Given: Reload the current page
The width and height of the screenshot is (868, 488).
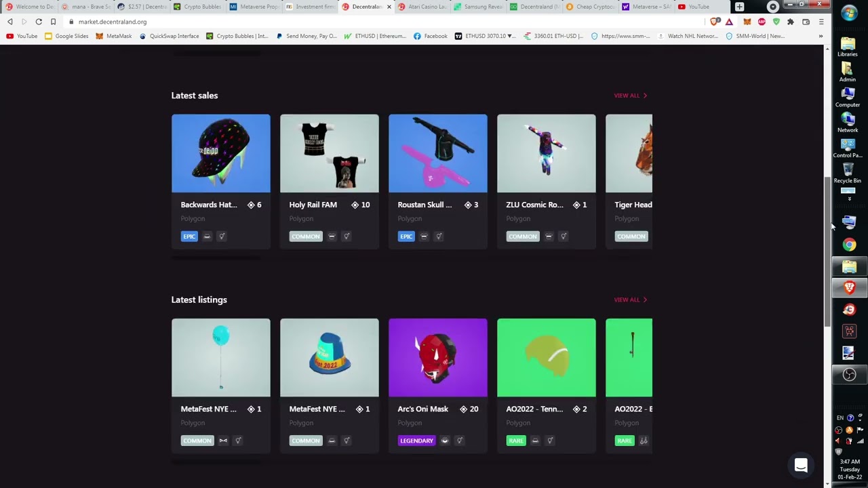Looking at the screenshot, I should 39,22.
